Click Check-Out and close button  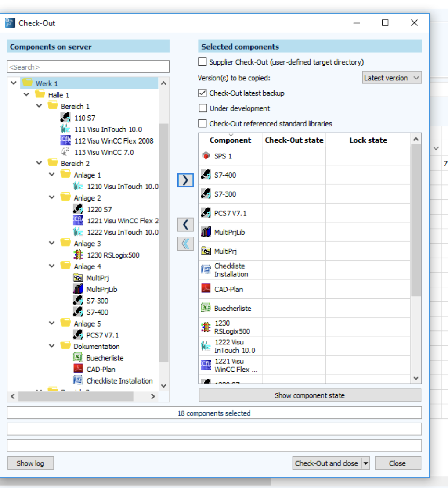pyautogui.click(x=327, y=463)
